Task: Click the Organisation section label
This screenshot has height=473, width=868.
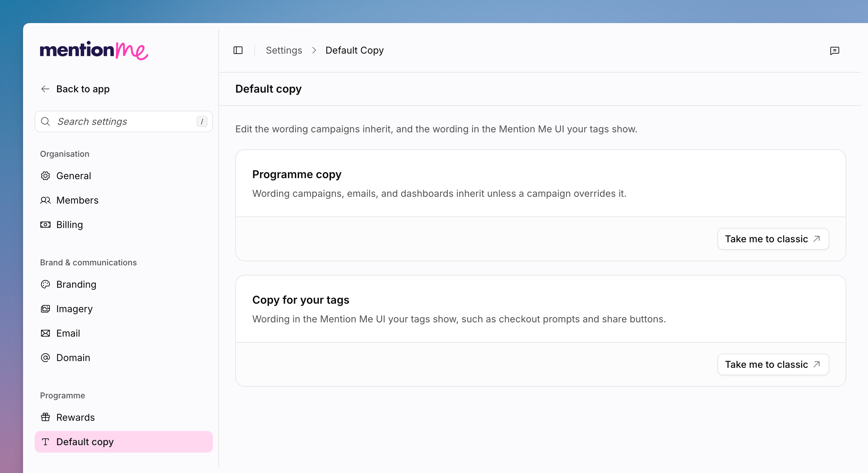Action: (65, 154)
